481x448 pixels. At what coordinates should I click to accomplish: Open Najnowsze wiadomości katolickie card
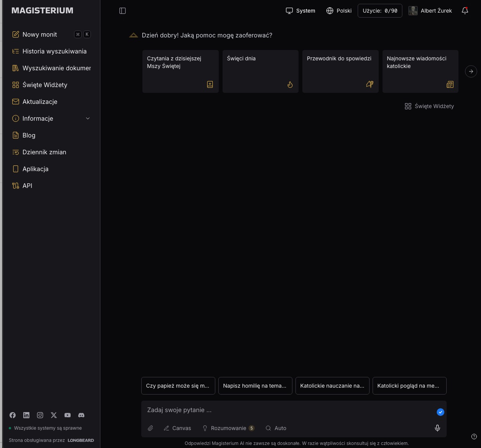[420, 71]
